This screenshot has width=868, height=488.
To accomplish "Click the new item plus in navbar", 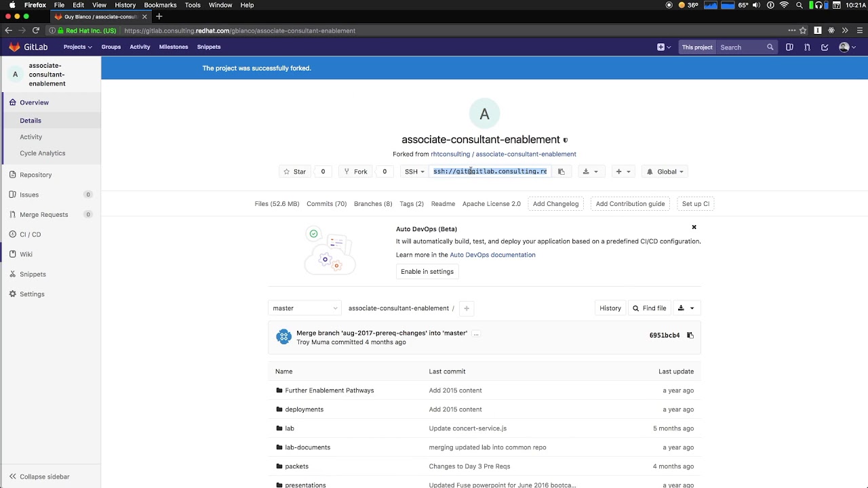I will click(x=664, y=47).
